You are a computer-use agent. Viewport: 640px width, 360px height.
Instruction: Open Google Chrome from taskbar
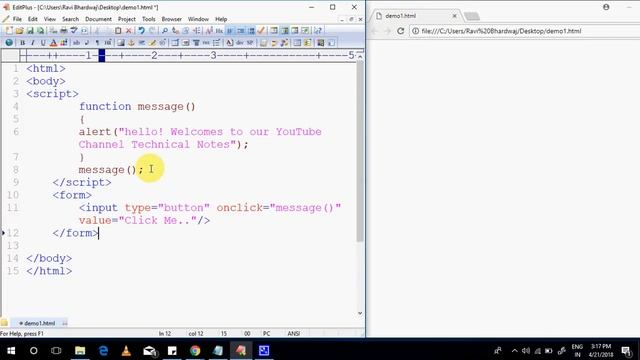click(x=195, y=350)
